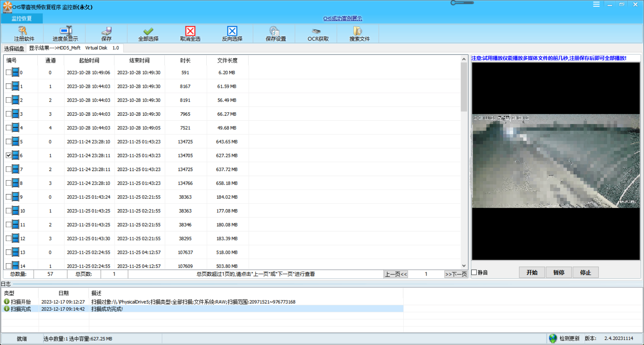Pause the preview with 暂停 button
Image resolution: width=644 pixels, height=345 pixels.
click(558, 272)
